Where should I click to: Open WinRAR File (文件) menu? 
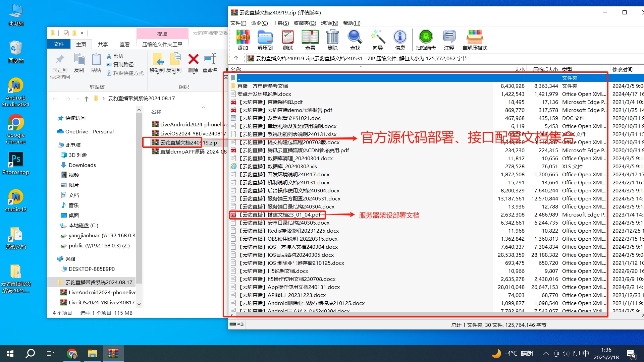pyautogui.click(x=238, y=23)
